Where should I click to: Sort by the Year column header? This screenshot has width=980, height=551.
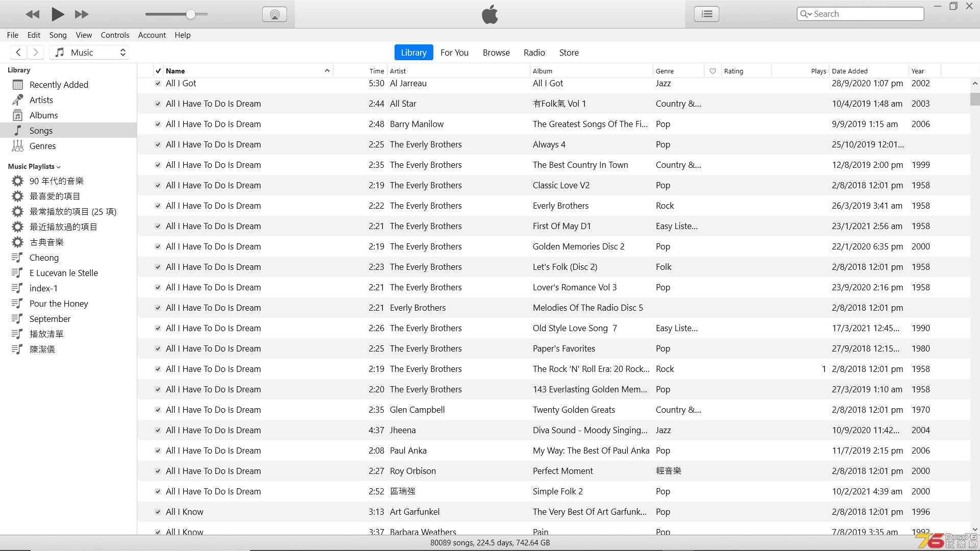[x=925, y=71]
